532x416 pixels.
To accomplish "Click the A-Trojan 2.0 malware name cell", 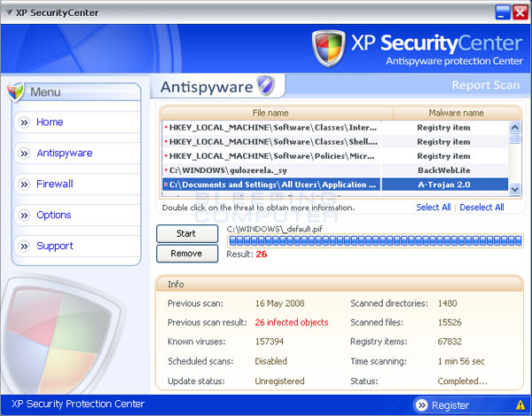I will (x=444, y=184).
